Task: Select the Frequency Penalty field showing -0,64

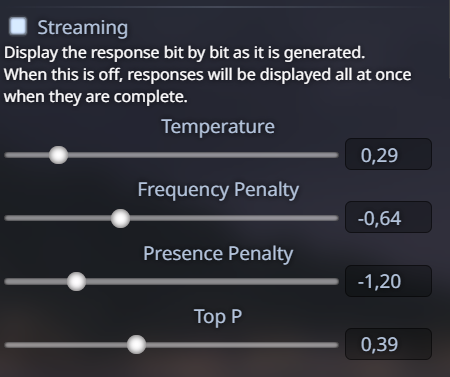Action: pyautogui.click(x=388, y=217)
